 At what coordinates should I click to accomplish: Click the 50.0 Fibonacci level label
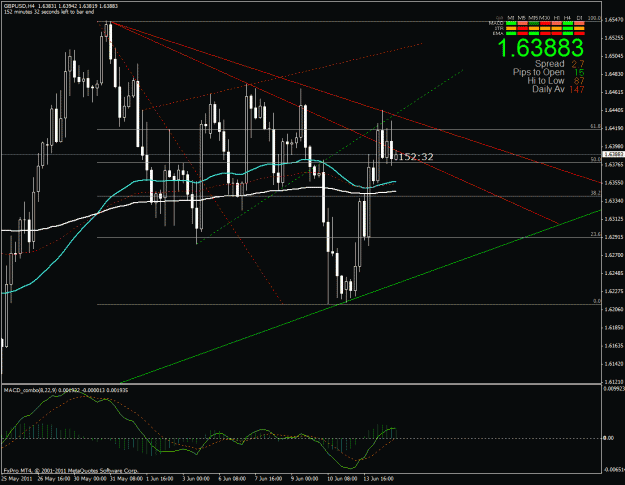pyautogui.click(x=595, y=159)
